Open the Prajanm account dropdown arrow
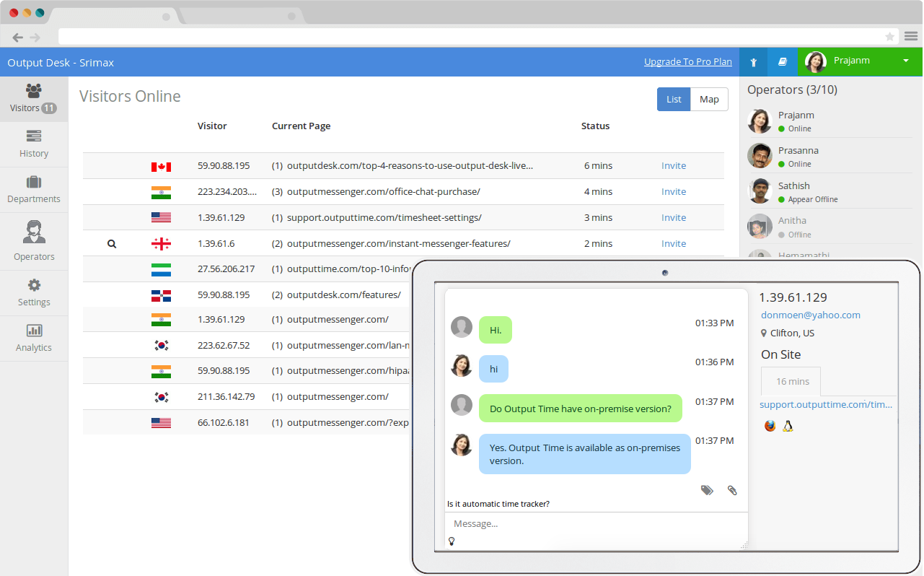The width and height of the screenshot is (924, 576). coord(906,61)
